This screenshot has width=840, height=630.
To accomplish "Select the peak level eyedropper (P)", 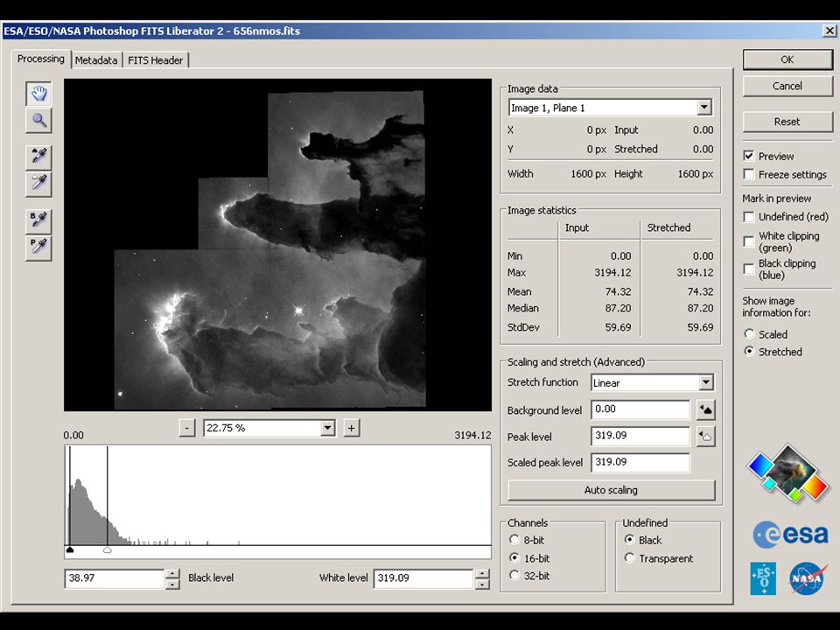I will (38, 247).
